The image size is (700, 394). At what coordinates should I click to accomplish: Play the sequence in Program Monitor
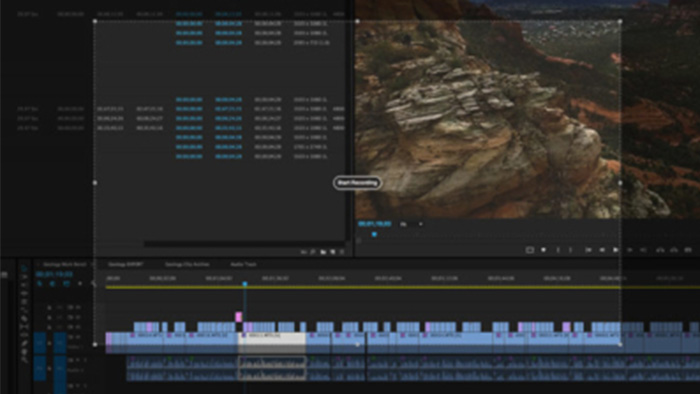pos(616,250)
